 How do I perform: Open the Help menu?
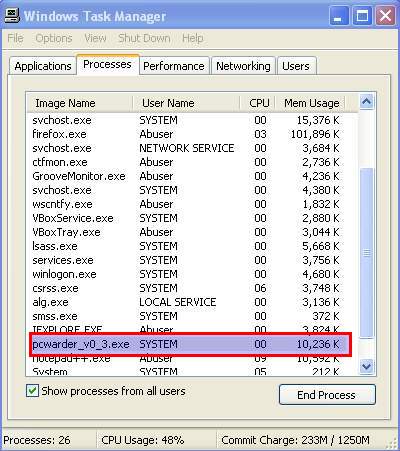(x=193, y=38)
